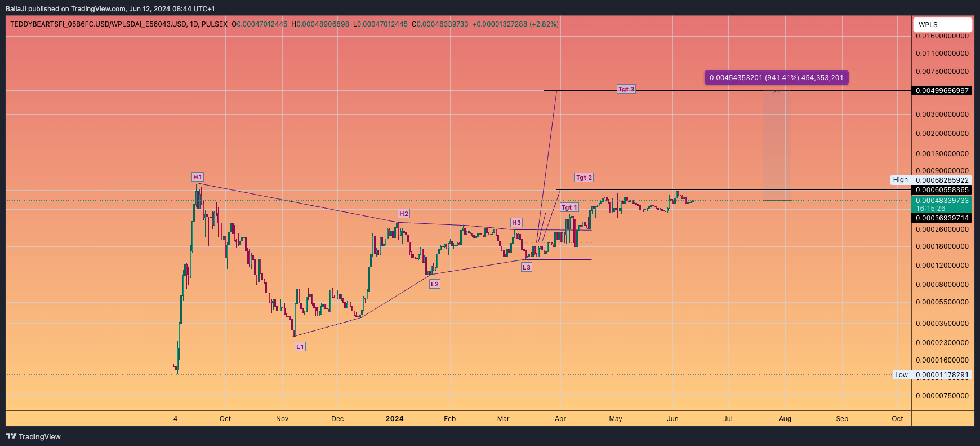Click the Jul label on time axis
Viewport: 980px width, 446px height.
pos(728,419)
